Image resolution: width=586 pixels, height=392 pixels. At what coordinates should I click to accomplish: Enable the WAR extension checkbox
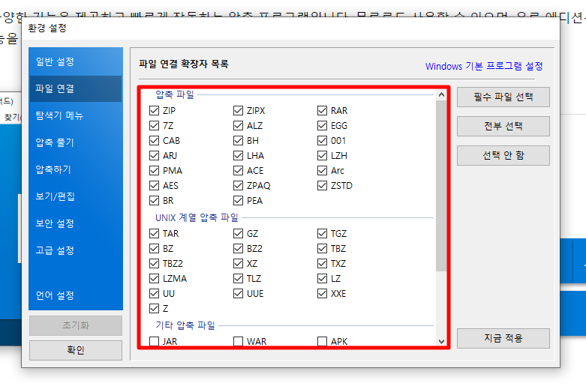tap(238, 341)
